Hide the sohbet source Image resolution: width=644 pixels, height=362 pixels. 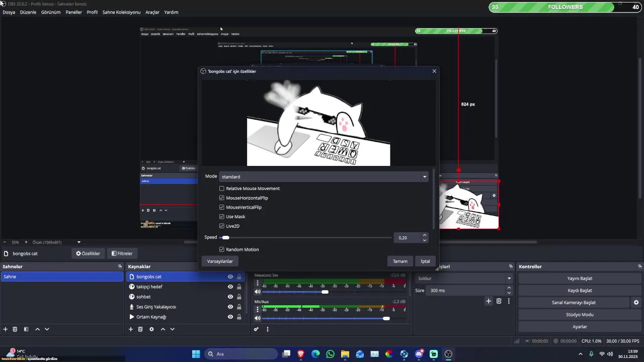click(230, 297)
